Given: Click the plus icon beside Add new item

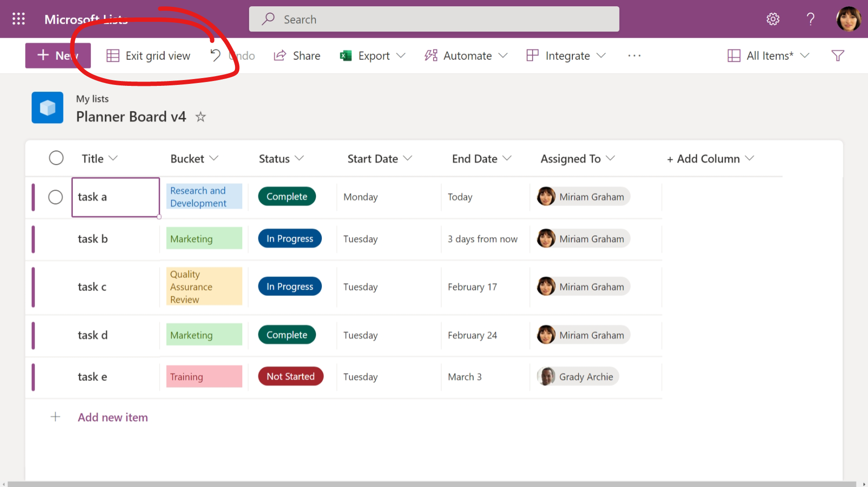Looking at the screenshot, I should point(55,417).
